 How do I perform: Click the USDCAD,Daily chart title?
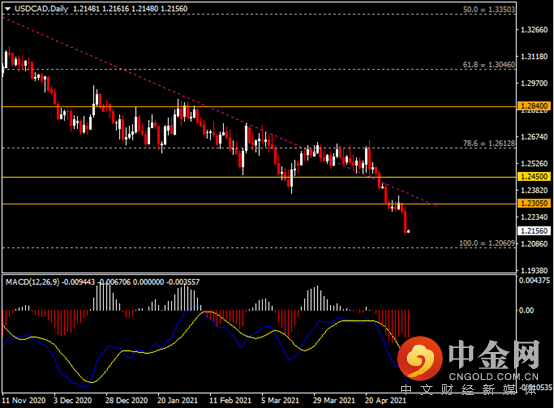pos(41,9)
